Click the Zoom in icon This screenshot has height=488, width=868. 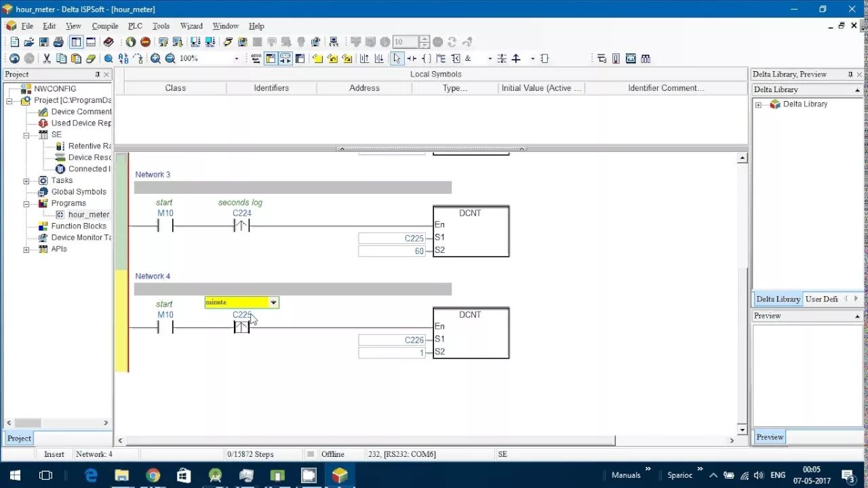(x=155, y=58)
